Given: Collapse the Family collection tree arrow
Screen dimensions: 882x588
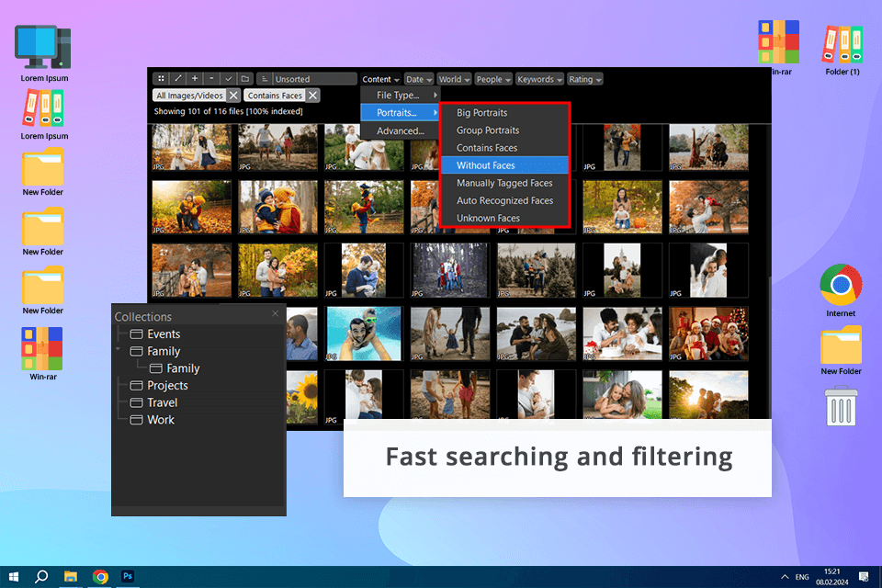Looking at the screenshot, I should pyautogui.click(x=119, y=349).
